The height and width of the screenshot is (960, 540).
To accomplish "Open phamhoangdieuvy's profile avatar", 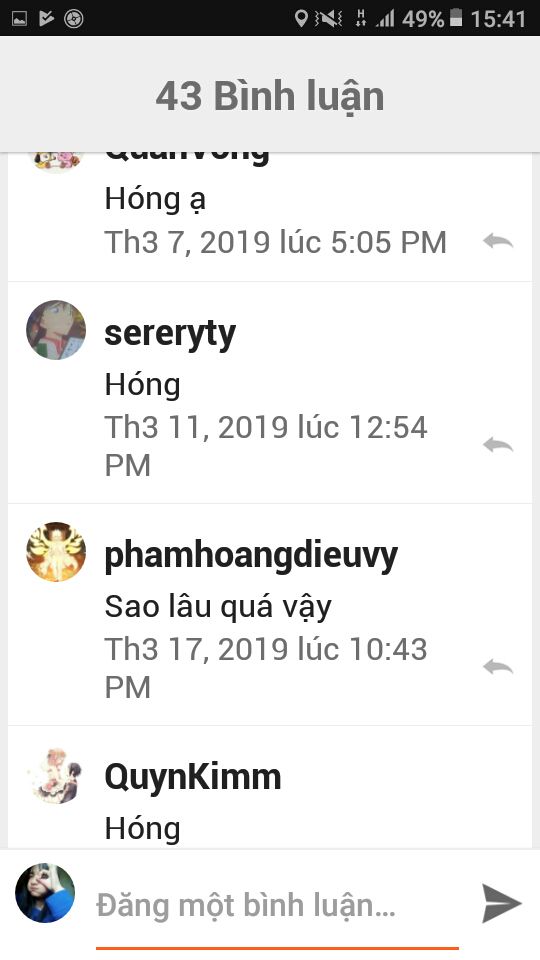I will [56, 552].
